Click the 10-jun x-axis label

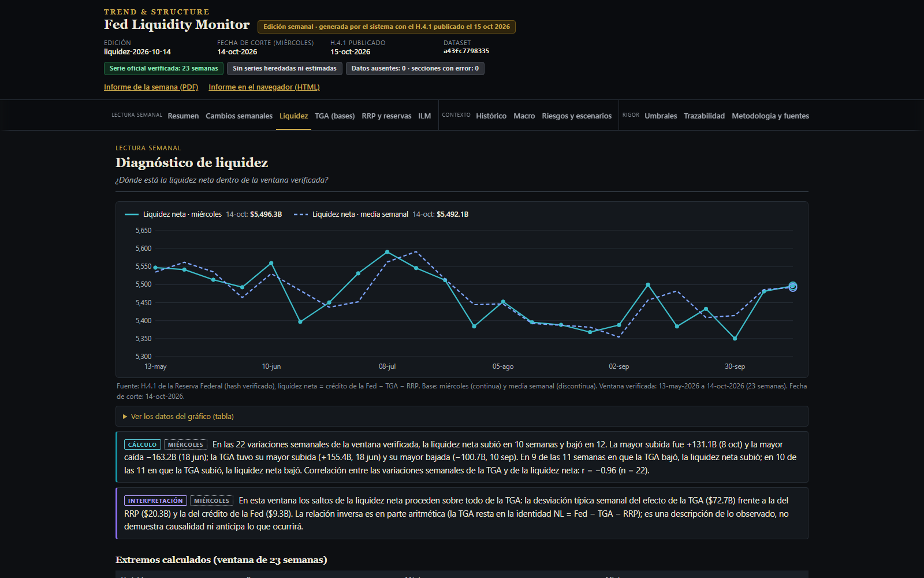(x=271, y=366)
